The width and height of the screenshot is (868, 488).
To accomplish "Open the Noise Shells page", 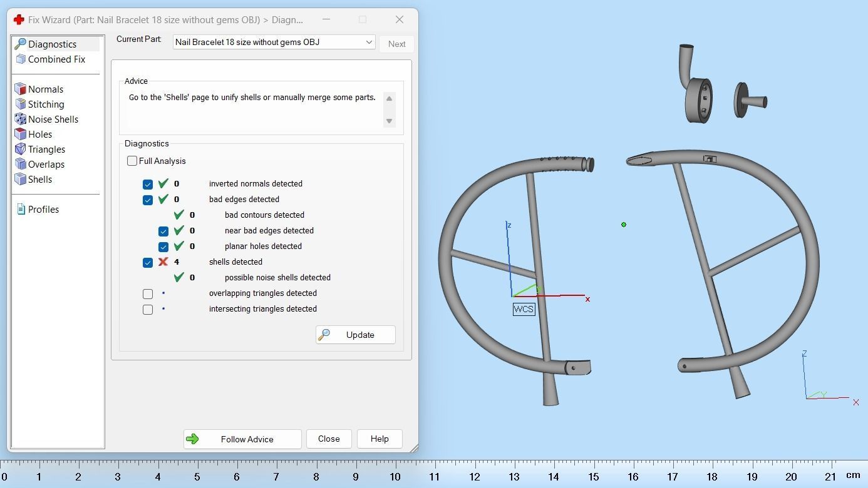I will [x=53, y=119].
